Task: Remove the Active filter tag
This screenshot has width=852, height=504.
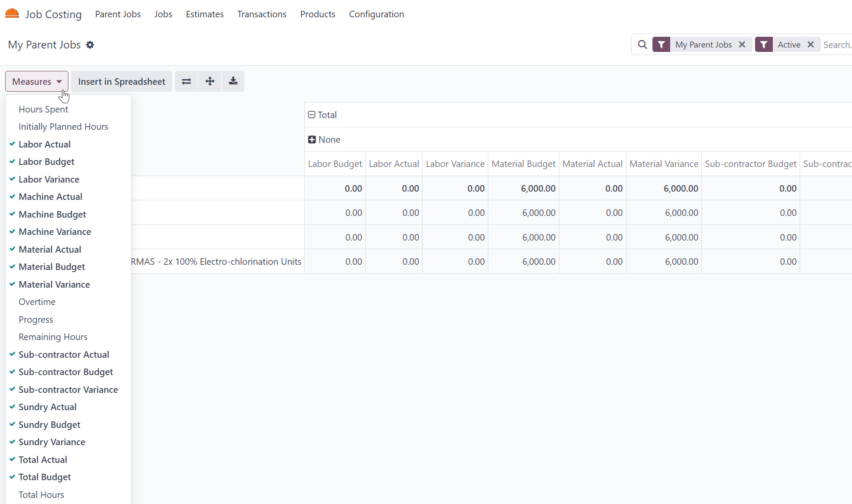Action: (x=811, y=45)
